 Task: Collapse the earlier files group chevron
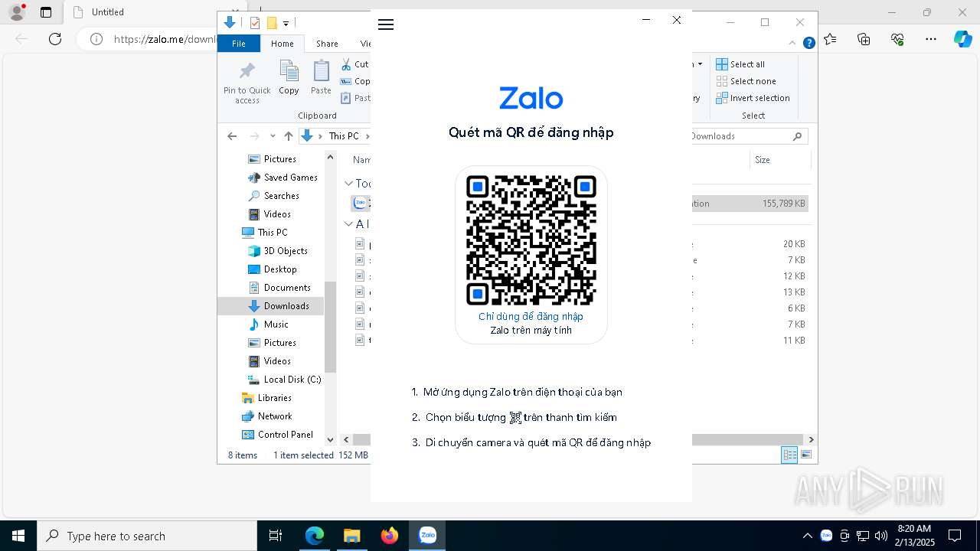click(x=348, y=224)
